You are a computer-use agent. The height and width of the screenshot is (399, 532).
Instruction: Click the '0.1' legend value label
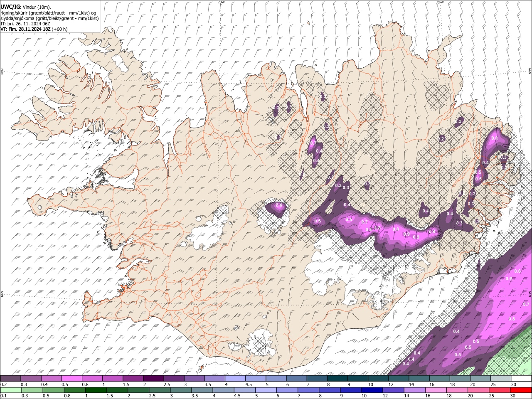(x=4, y=396)
